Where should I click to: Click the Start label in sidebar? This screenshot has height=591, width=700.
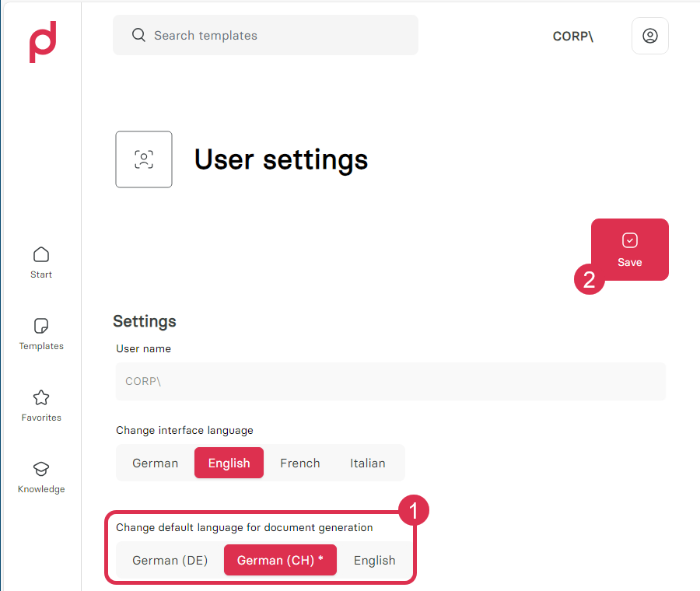(41, 275)
